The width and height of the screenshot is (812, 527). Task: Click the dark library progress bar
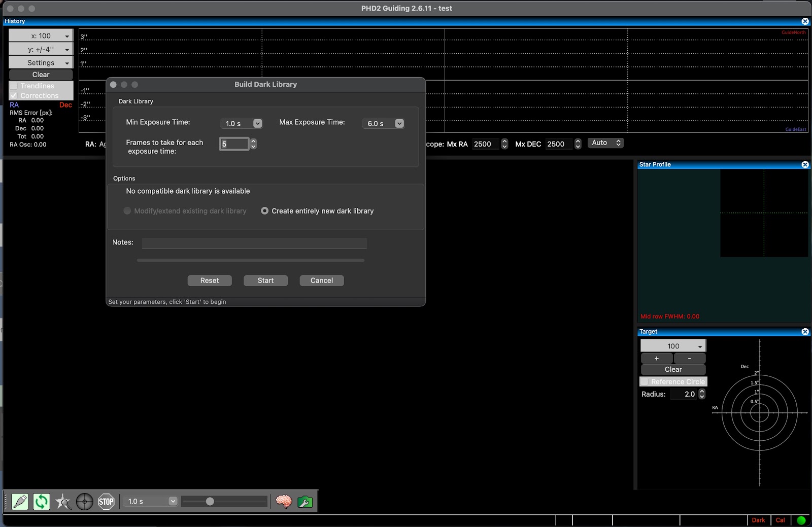[x=251, y=260]
